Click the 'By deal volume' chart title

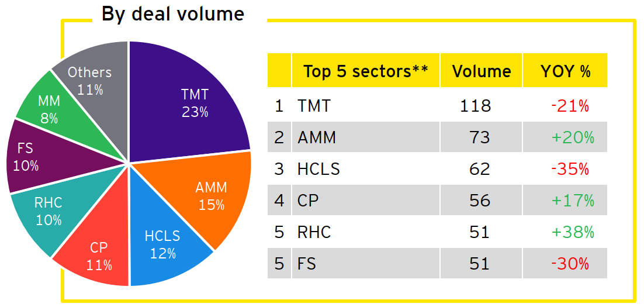point(172,14)
